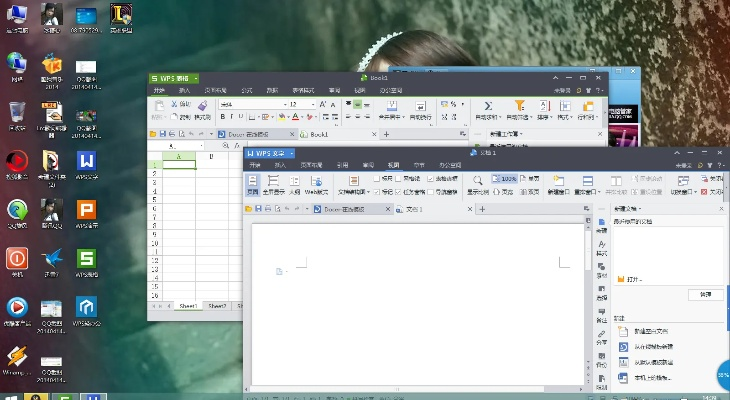Viewport: 730px width, 400px height.
Task: Click the Wrap Text icon in Spreadsheets
Action: point(420,110)
